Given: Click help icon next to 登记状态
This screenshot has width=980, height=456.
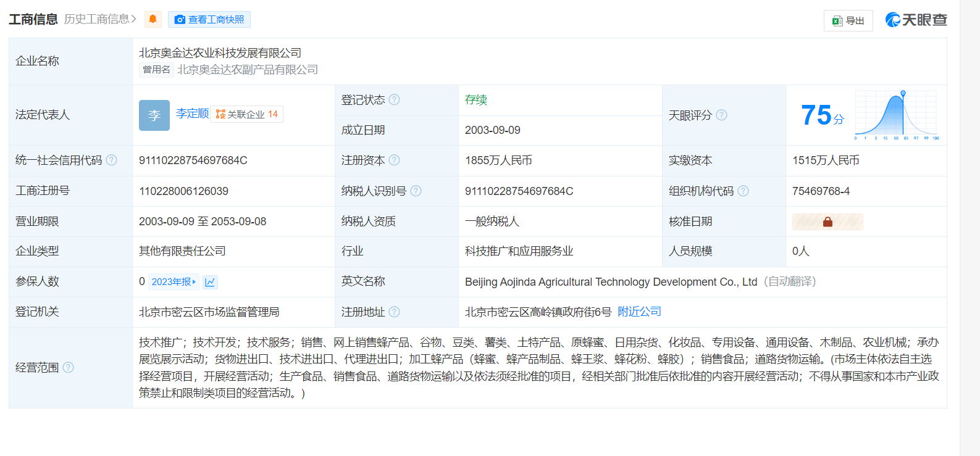Looking at the screenshot, I should (x=394, y=99).
